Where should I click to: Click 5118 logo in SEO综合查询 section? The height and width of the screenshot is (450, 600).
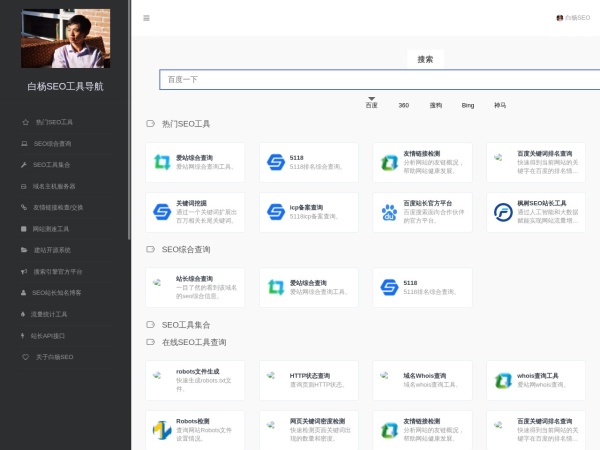point(389,287)
